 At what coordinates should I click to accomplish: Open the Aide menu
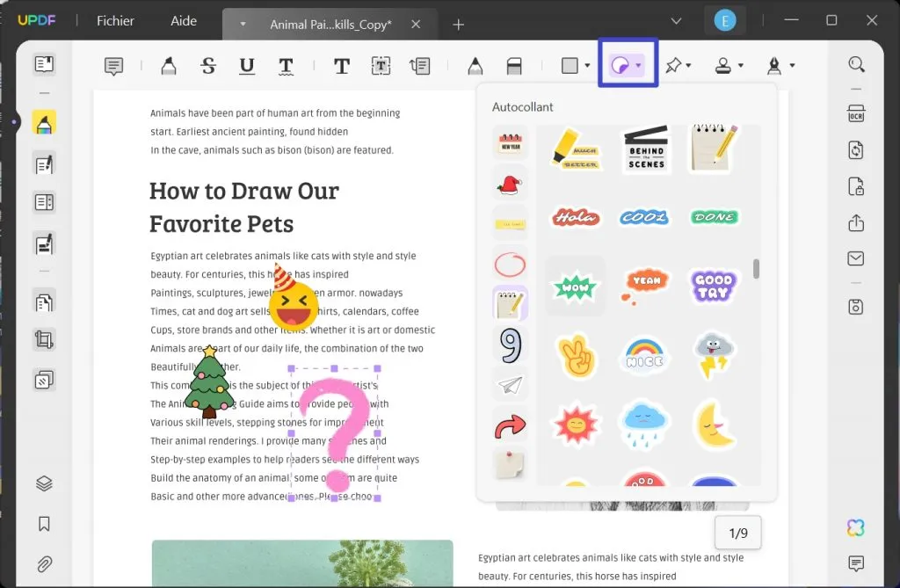[184, 21]
